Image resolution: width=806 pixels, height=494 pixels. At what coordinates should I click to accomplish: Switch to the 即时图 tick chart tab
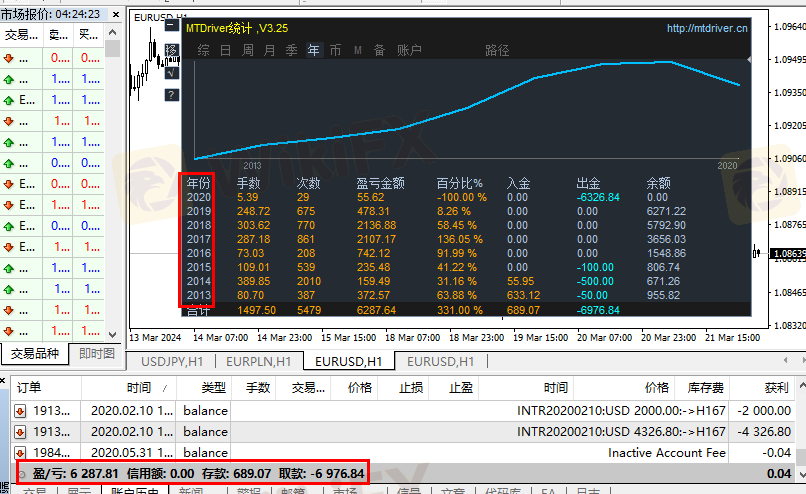[x=97, y=354]
